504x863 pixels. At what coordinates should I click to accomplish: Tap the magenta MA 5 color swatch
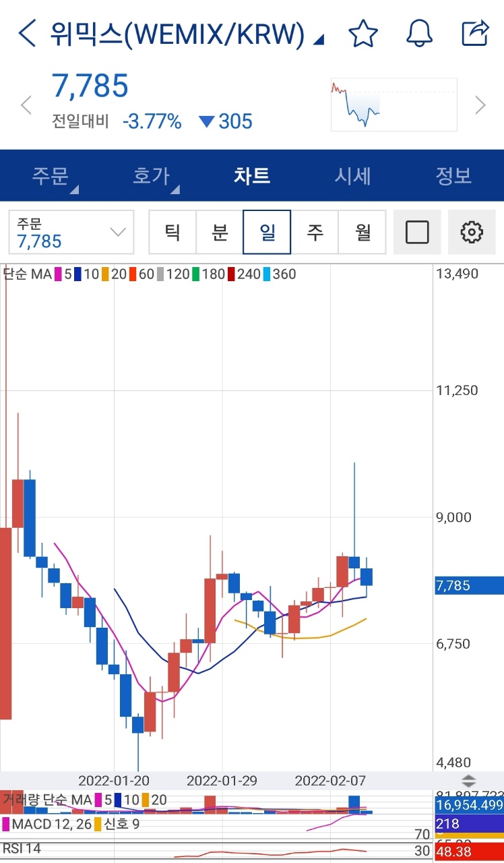(x=59, y=274)
